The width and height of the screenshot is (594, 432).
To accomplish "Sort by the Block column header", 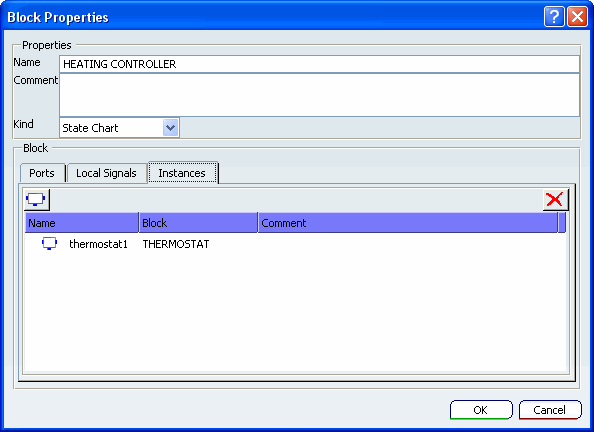I will 198,223.
